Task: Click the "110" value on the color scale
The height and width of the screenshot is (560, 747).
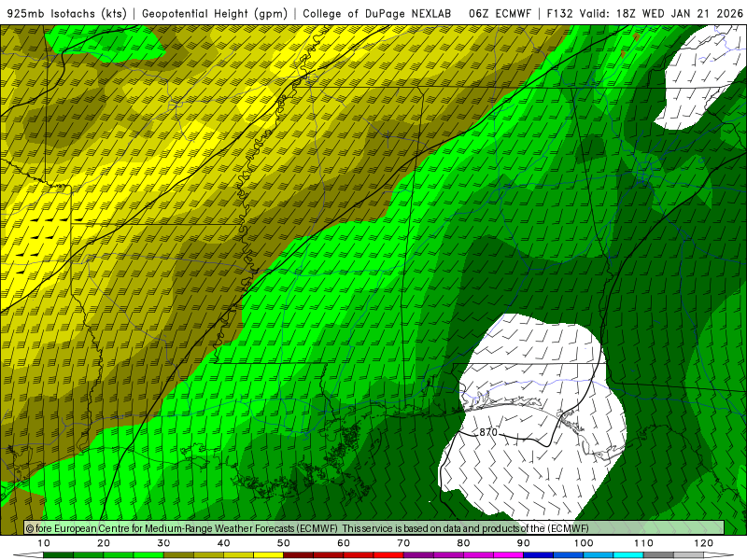Action: (643, 543)
